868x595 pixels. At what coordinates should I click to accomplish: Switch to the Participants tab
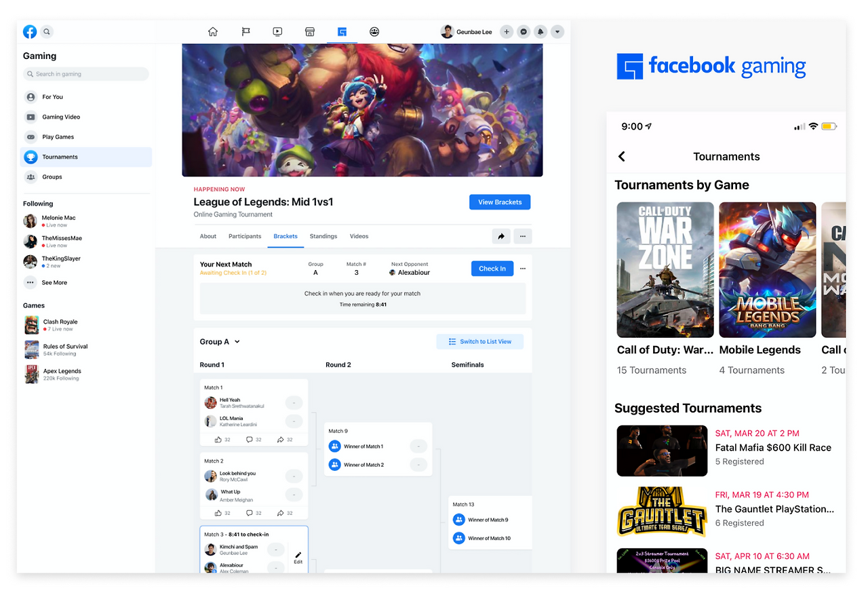[245, 236]
